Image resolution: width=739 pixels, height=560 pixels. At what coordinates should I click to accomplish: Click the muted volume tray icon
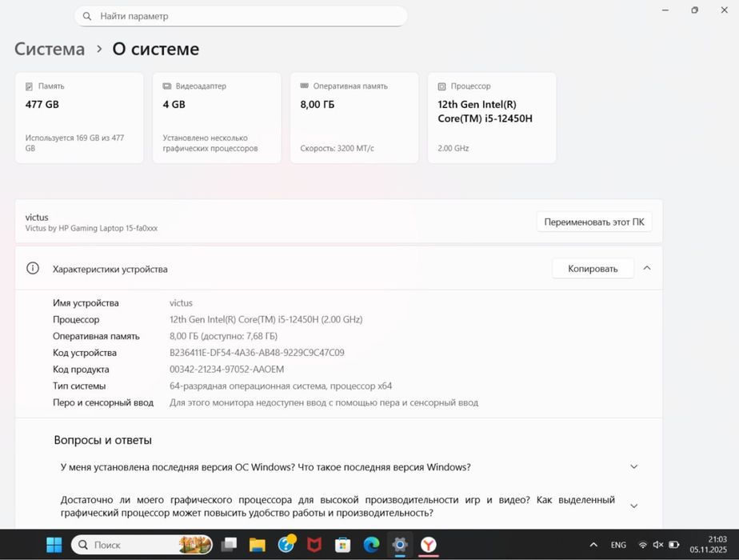[x=658, y=545]
